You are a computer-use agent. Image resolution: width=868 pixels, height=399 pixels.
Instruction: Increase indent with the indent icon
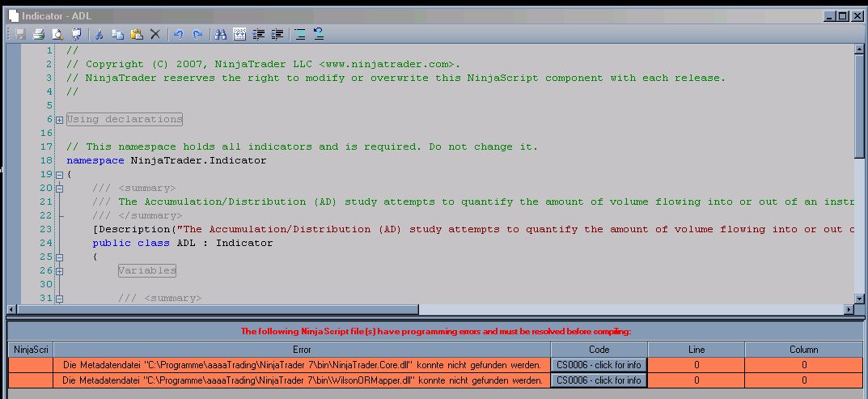click(277, 34)
